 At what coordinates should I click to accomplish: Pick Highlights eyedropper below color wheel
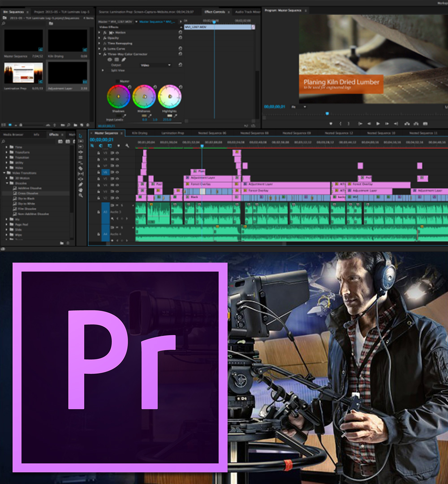(175, 116)
